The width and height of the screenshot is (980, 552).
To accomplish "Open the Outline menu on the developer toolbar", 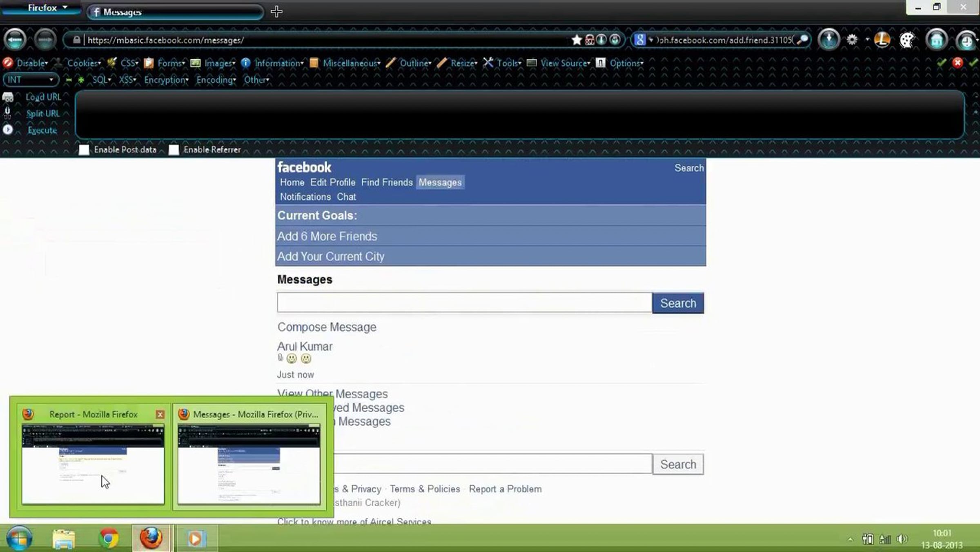I will [415, 63].
